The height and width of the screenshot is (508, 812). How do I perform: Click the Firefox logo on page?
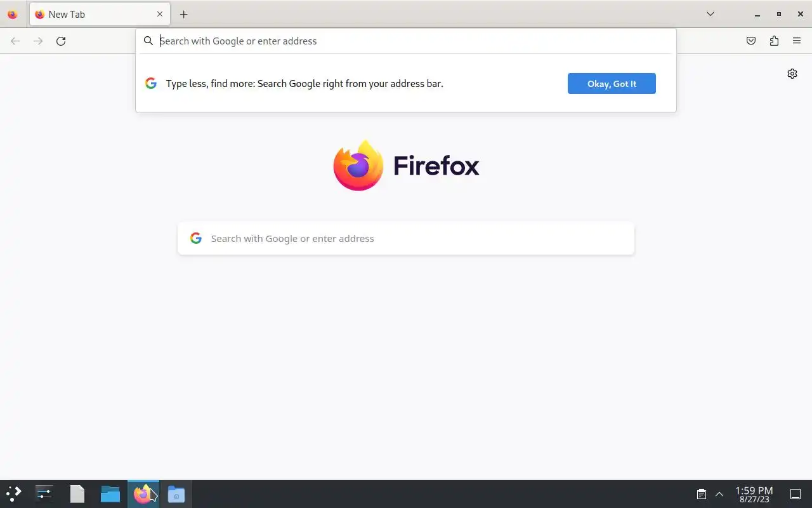click(406, 165)
